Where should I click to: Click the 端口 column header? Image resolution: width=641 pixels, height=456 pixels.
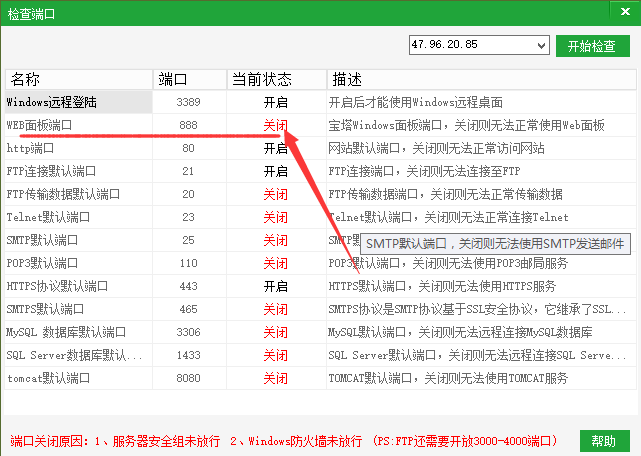coord(190,79)
